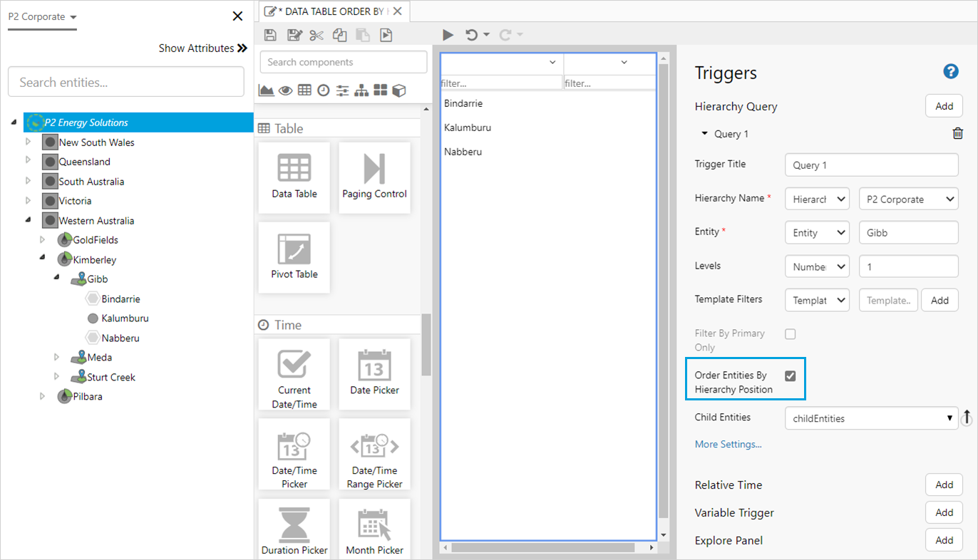Click the Copy icon in the toolbar
Image resolution: width=978 pixels, height=560 pixels.
(340, 35)
